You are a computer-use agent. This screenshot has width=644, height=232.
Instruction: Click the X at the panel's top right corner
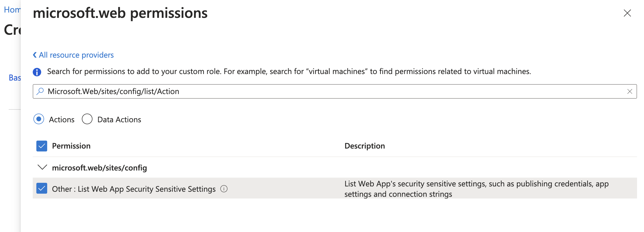click(x=627, y=13)
